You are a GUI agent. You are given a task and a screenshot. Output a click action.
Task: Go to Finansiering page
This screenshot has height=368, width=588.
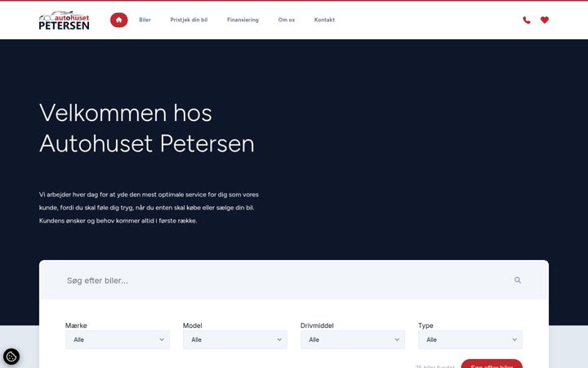click(x=243, y=20)
